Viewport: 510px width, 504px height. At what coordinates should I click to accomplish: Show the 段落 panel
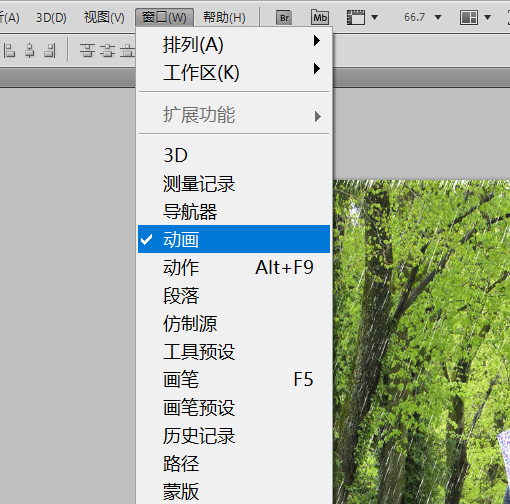pos(234,296)
